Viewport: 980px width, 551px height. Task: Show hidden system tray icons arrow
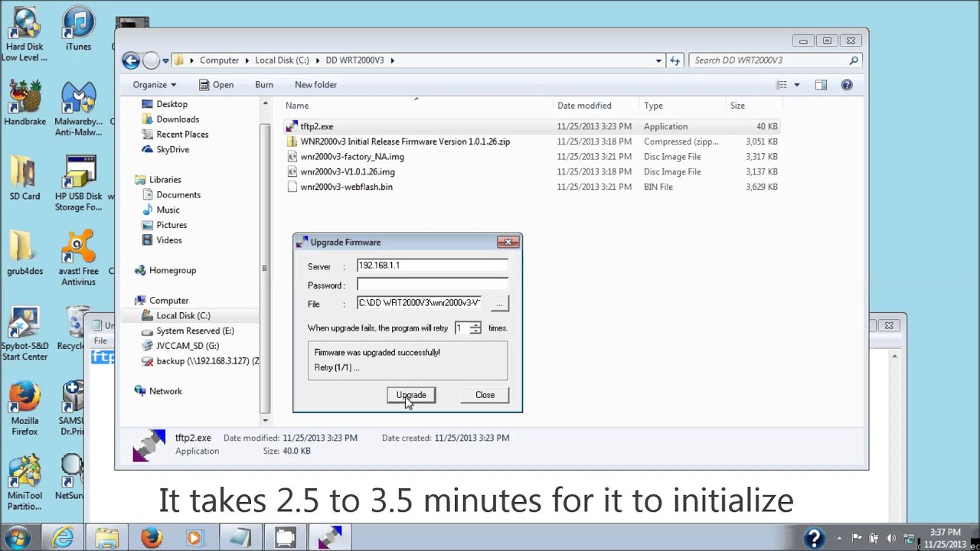[839, 538]
